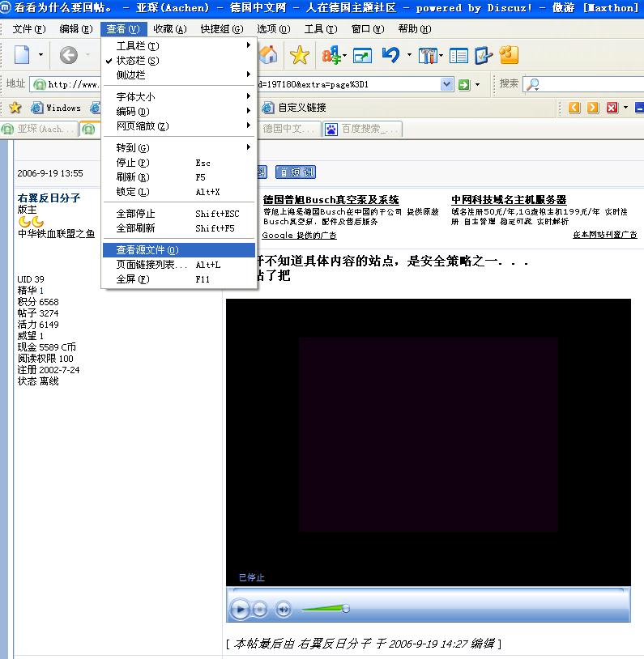Select 查看源文件 from the menu

tap(147, 250)
